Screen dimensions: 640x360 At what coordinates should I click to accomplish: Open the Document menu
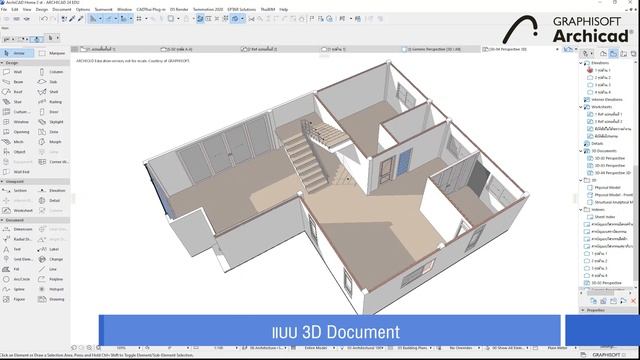(62, 9)
